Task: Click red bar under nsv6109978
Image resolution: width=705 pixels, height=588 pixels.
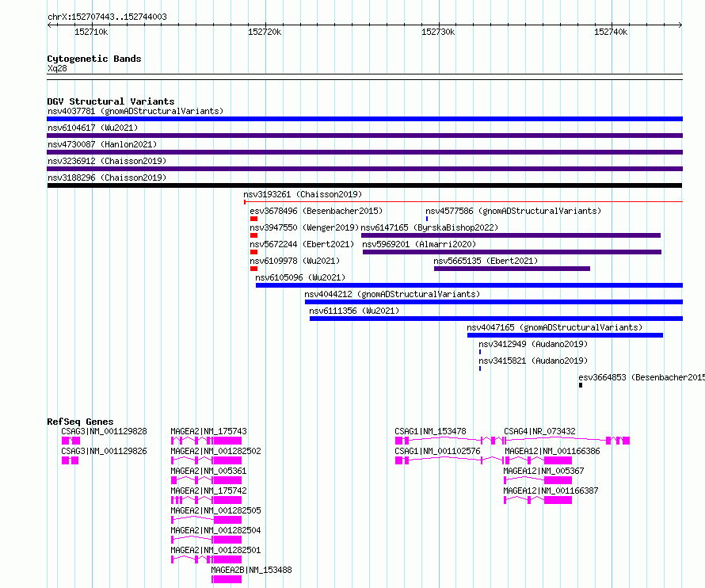Action: click(253, 269)
